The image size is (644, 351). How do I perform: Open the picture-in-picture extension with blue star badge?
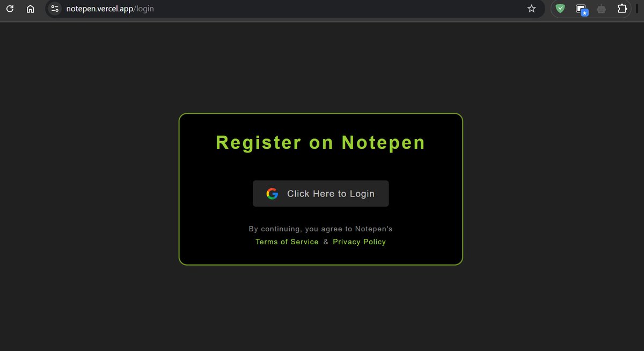[582, 9]
